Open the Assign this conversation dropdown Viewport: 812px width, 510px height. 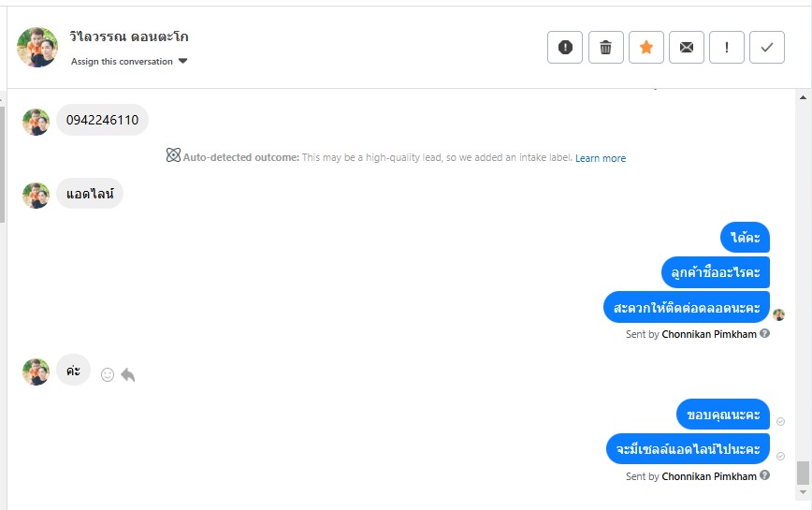(129, 62)
